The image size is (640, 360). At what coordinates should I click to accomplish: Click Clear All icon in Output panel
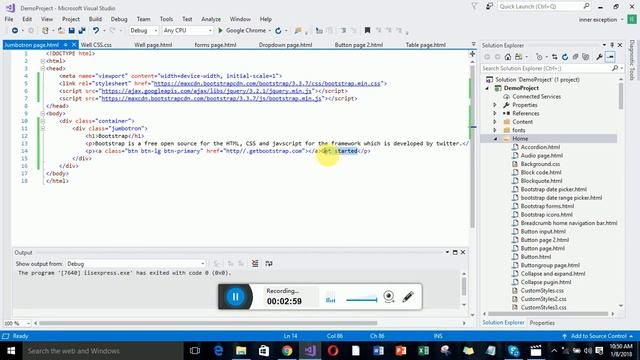point(255,264)
